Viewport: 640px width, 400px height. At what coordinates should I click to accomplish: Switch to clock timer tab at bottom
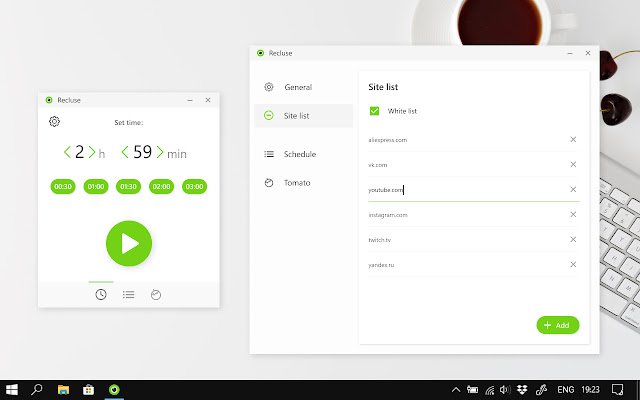coord(101,294)
